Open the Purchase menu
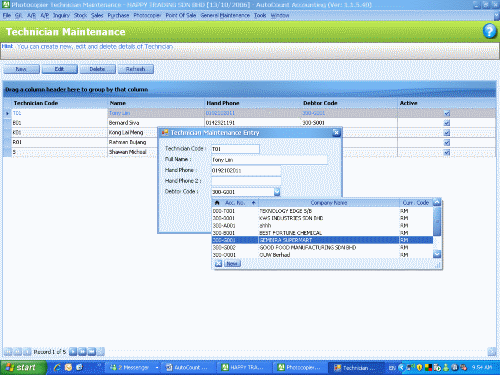The width and height of the screenshot is (500, 375). coord(118,15)
